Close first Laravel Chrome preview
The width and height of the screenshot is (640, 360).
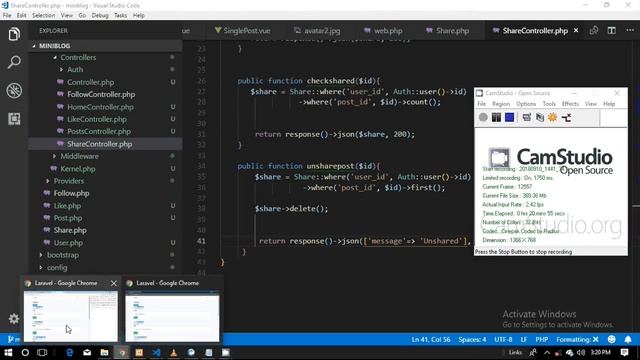pos(113,283)
